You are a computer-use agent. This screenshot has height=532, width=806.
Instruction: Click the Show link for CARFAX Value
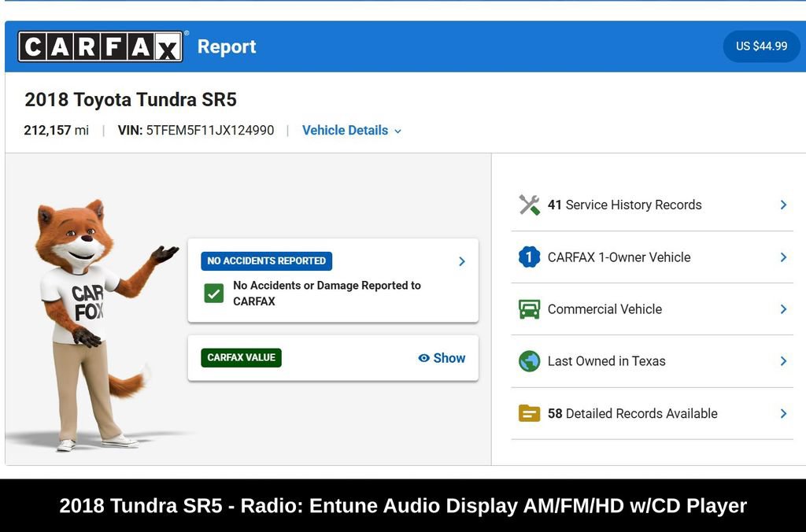click(449, 358)
